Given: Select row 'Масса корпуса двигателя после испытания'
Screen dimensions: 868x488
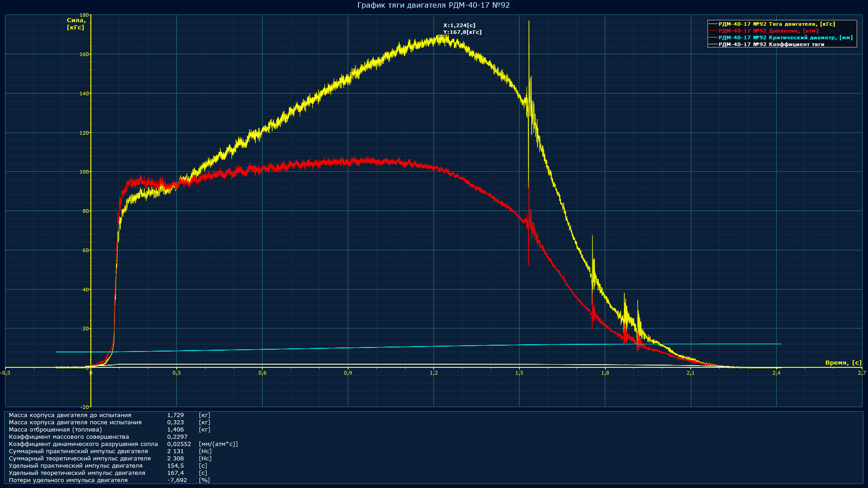Looking at the screenshot, I should [109, 422].
